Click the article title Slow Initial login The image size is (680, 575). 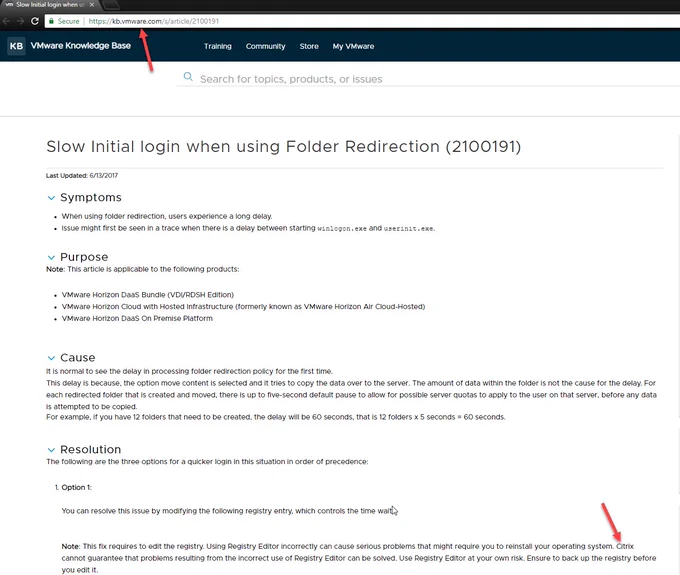coord(284,147)
